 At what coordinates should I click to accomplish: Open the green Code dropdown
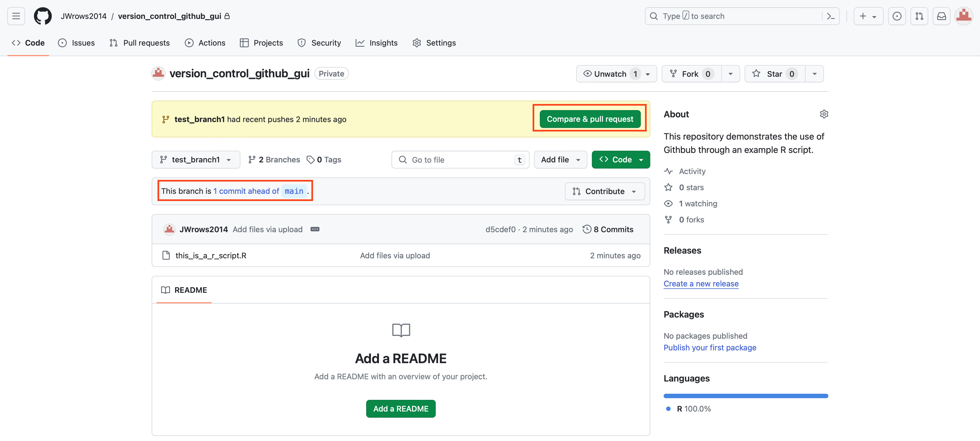coord(620,160)
